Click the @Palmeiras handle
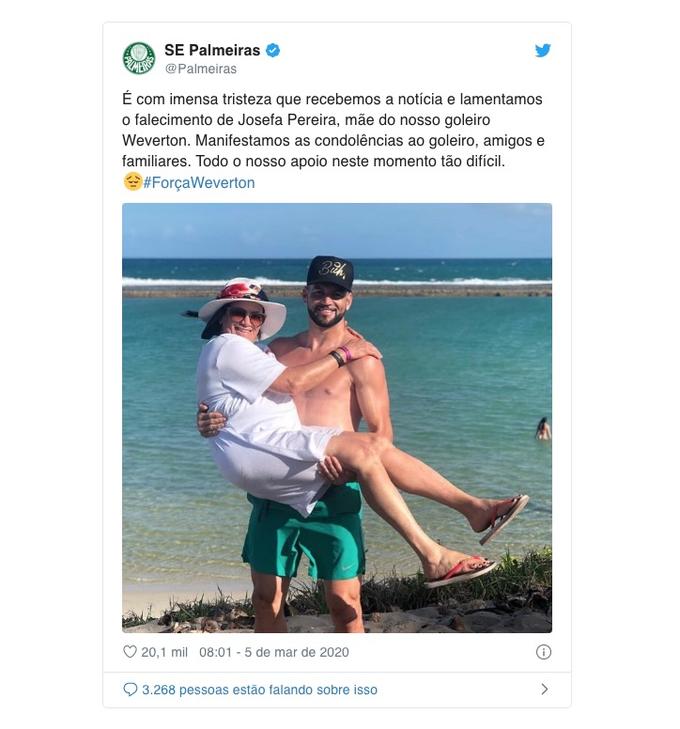Screen dimensions: 680x729 point(201,69)
